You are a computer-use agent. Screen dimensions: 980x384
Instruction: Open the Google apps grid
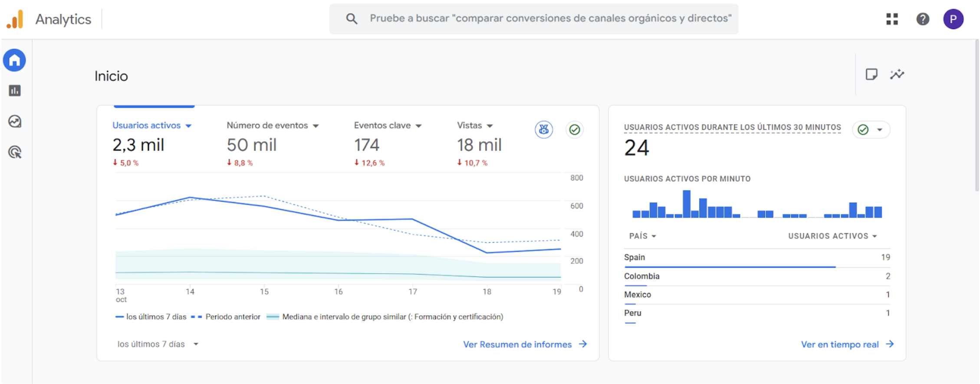tap(892, 19)
